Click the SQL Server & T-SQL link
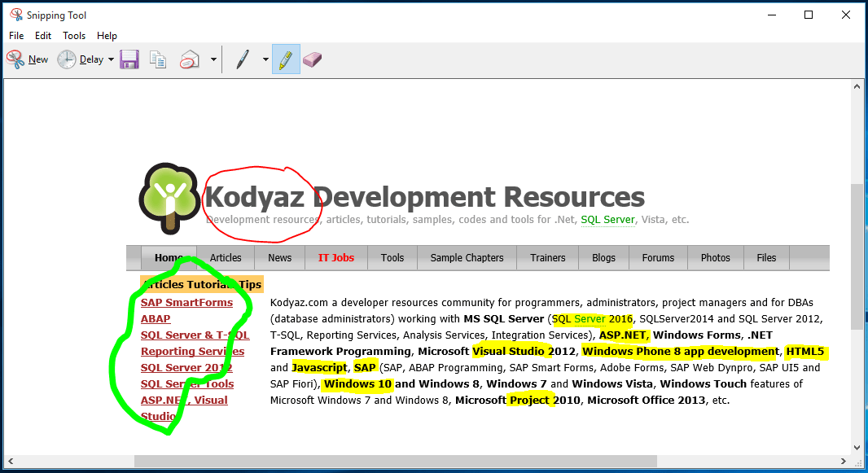Viewport: 868px width, 473px height. (x=195, y=335)
